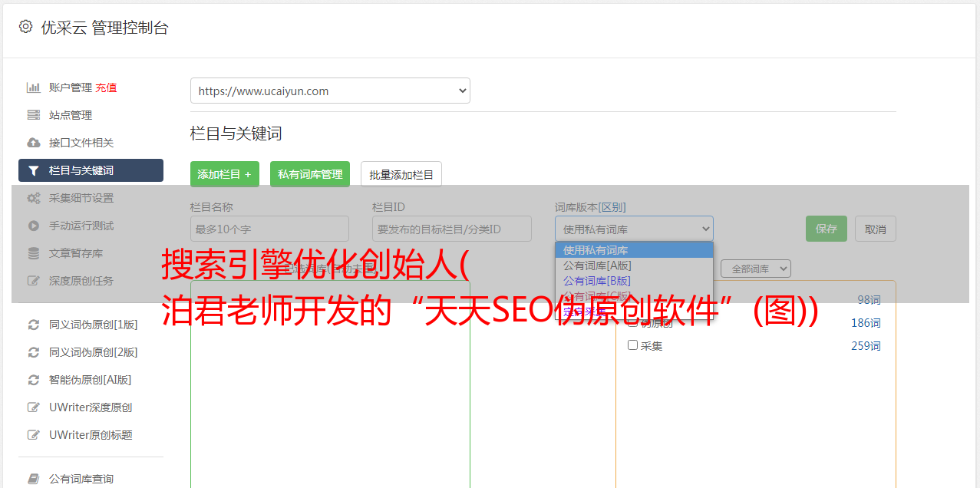The height and width of the screenshot is (488, 980).
Task: Click the edit icon for UWriter深度原创
Action: pos(34,407)
